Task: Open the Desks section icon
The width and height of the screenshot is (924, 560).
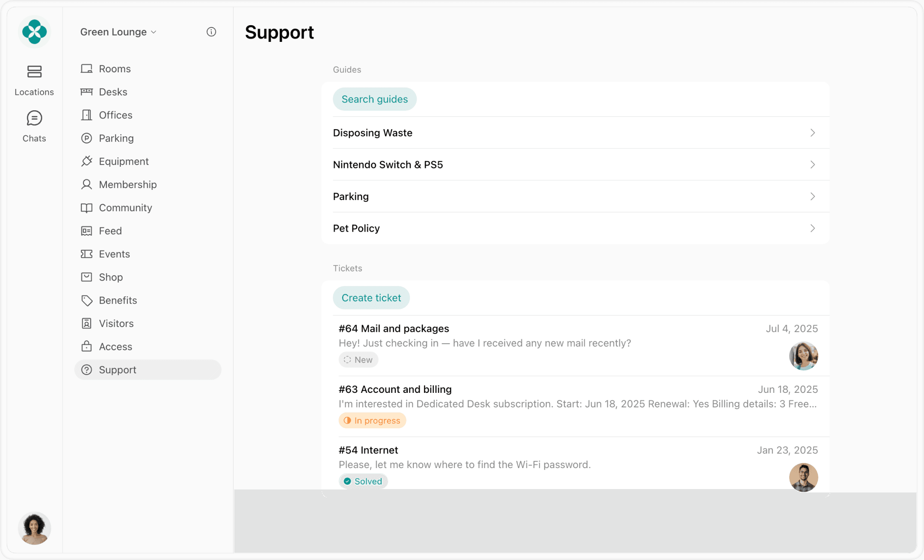Action: coord(87,91)
